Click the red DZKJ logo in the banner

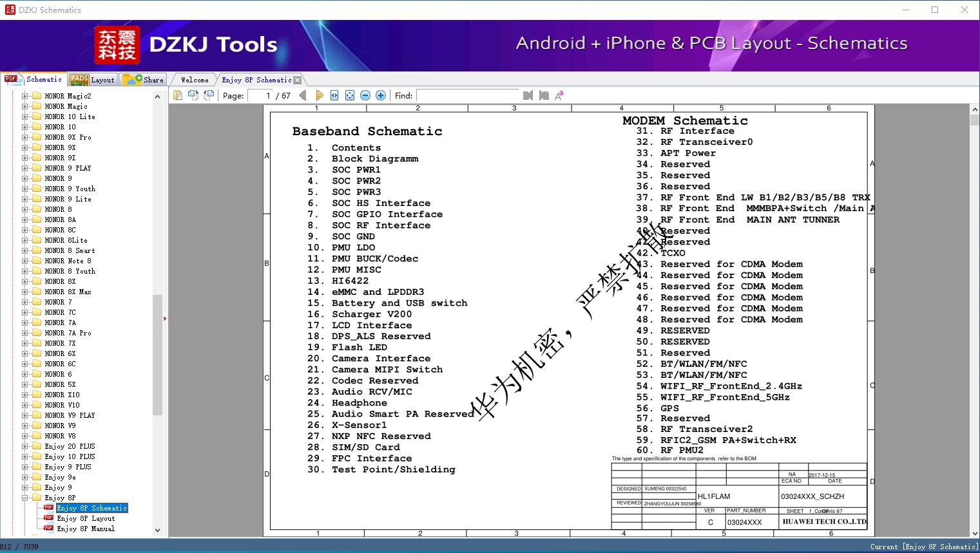pyautogui.click(x=117, y=45)
